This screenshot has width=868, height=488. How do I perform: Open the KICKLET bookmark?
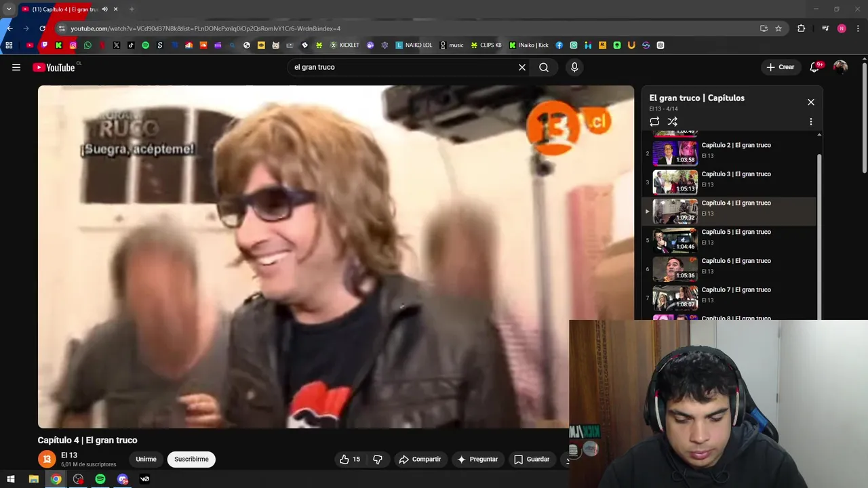(344, 45)
